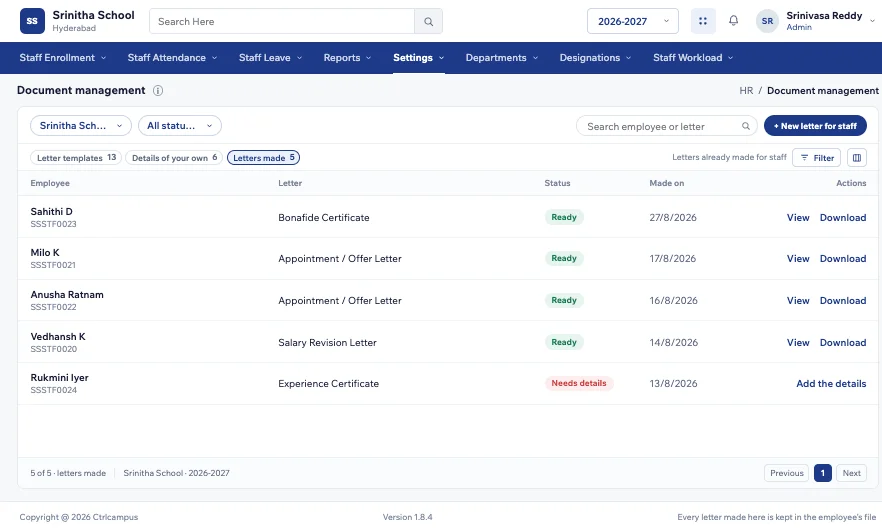Viewport: 882px width, 532px height.
Task: Download Milo K's offer letter
Action: coord(843,259)
